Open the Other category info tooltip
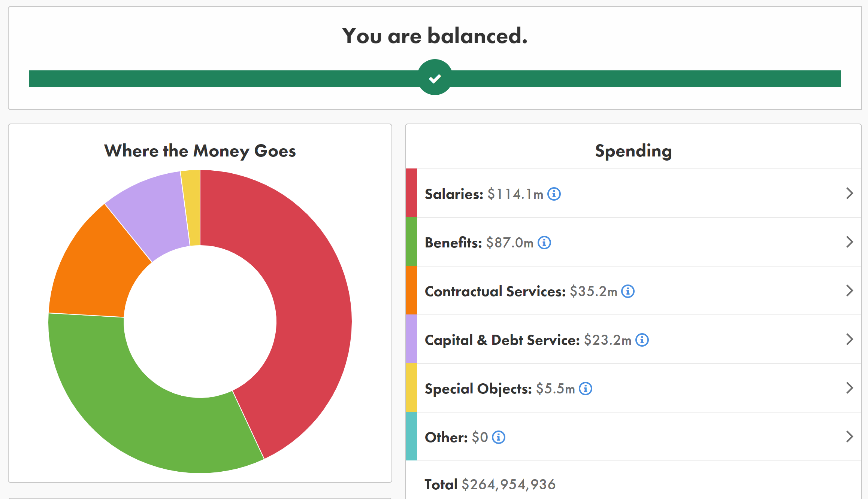 pos(498,437)
